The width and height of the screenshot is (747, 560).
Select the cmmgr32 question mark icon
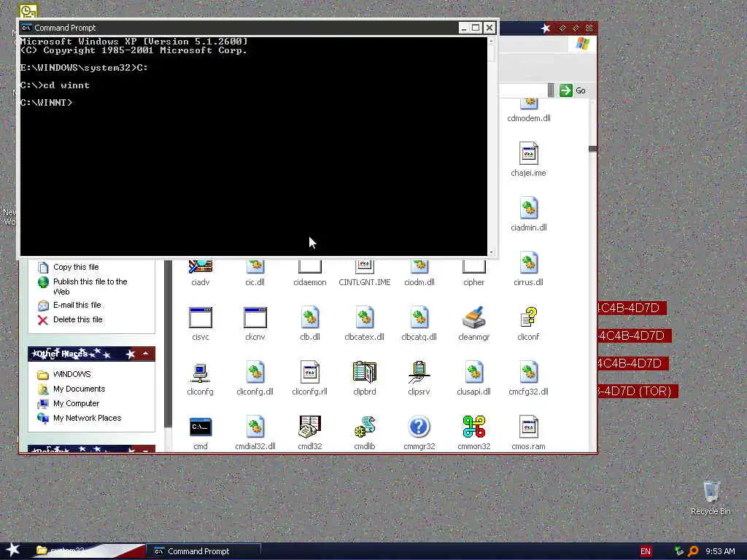(419, 427)
